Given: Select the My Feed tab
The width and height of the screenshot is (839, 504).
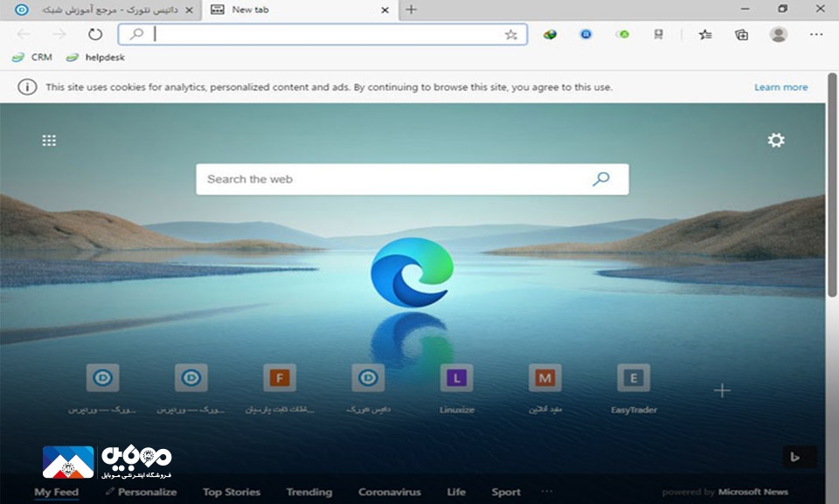Looking at the screenshot, I should pos(56,492).
